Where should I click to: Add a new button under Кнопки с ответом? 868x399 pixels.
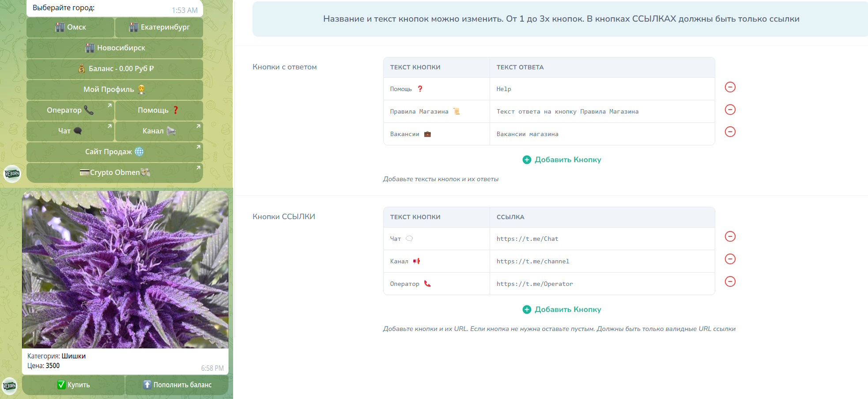pos(562,160)
